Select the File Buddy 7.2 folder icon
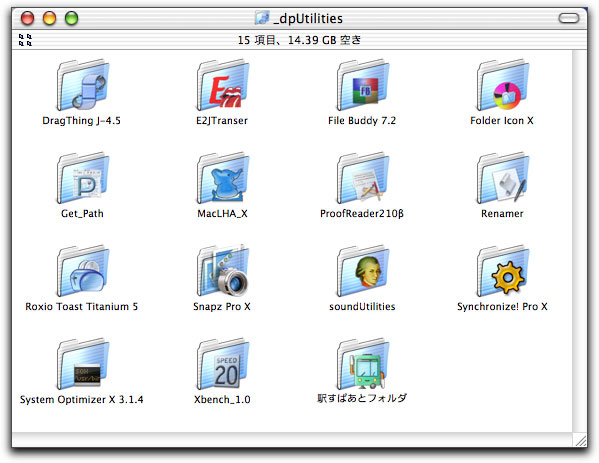This screenshot has height=463, width=599. point(363,85)
